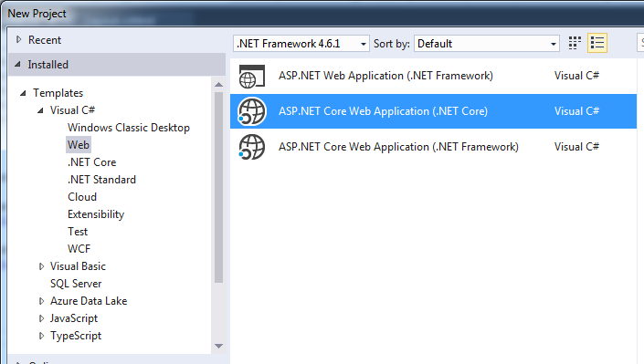Expand the Recent section

pyautogui.click(x=18, y=40)
